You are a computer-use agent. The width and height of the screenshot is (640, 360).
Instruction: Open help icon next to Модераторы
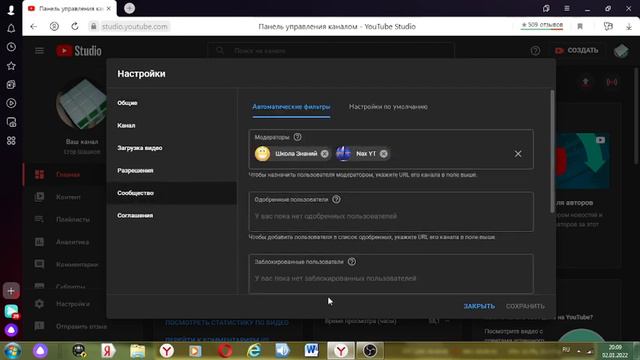tap(298, 137)
